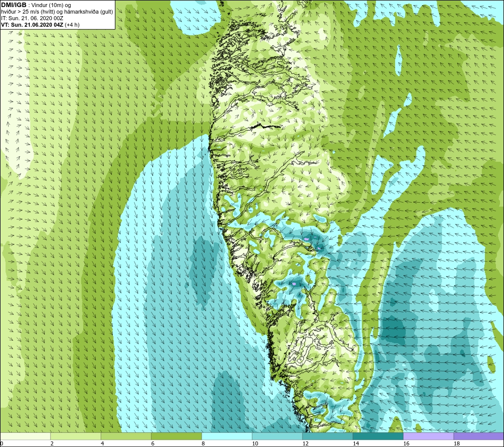Click the 8–10 m/s pale cyan swatch

(227, 436)
